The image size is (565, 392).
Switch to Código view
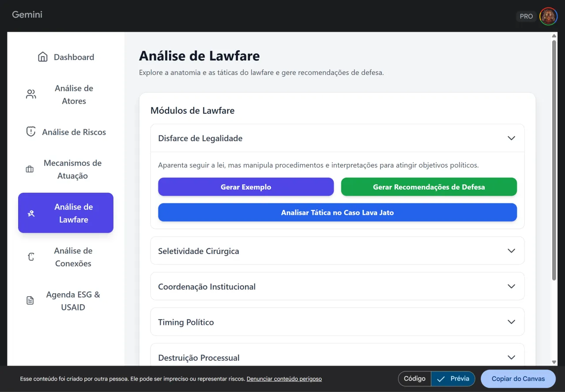pos(414,379)
